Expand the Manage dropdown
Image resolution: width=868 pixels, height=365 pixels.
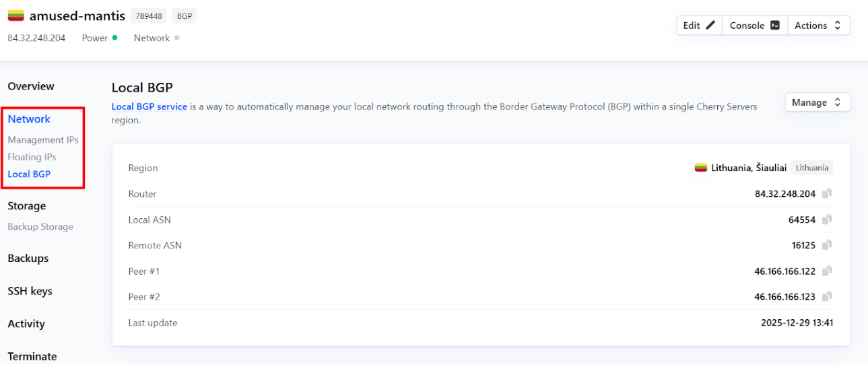pyautogui.click(x=817, y=102)
